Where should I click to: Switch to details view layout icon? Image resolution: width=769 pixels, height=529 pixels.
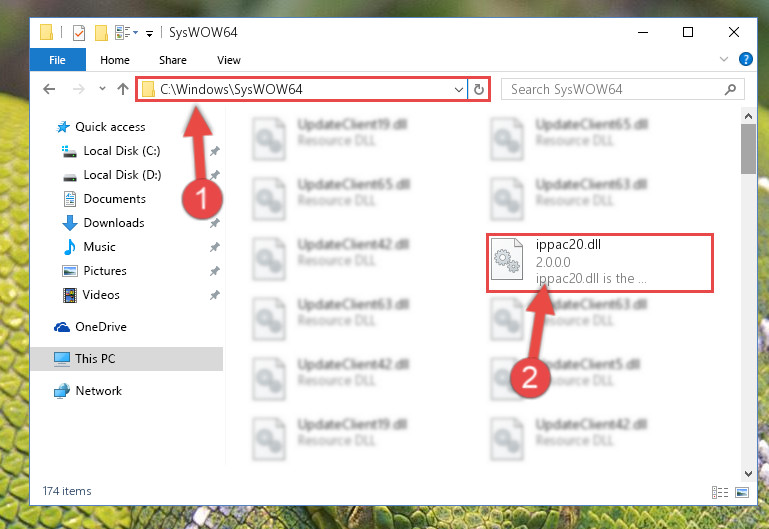(719, 492)
